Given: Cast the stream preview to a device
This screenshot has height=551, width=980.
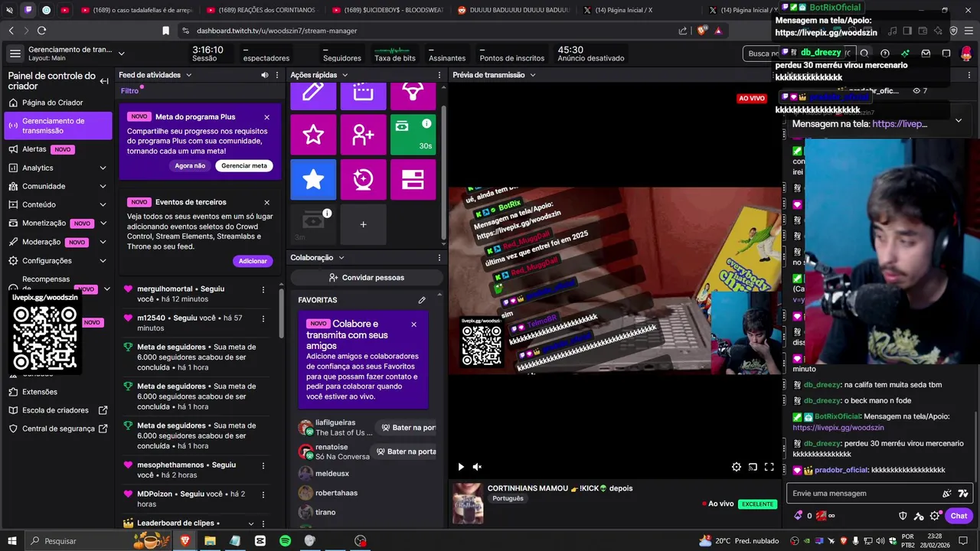Looking at the screenshot, I should click(753, 467).
